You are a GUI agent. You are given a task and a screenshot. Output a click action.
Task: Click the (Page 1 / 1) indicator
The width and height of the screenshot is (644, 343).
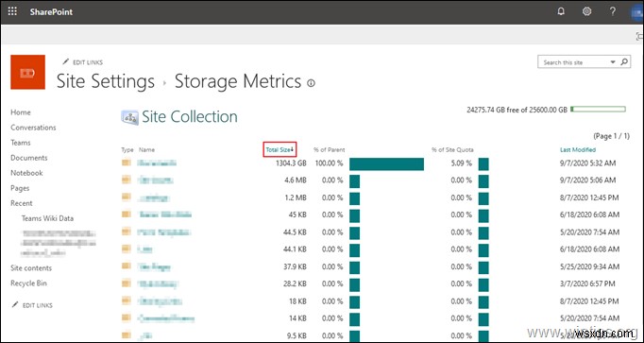tap(611, 135)
